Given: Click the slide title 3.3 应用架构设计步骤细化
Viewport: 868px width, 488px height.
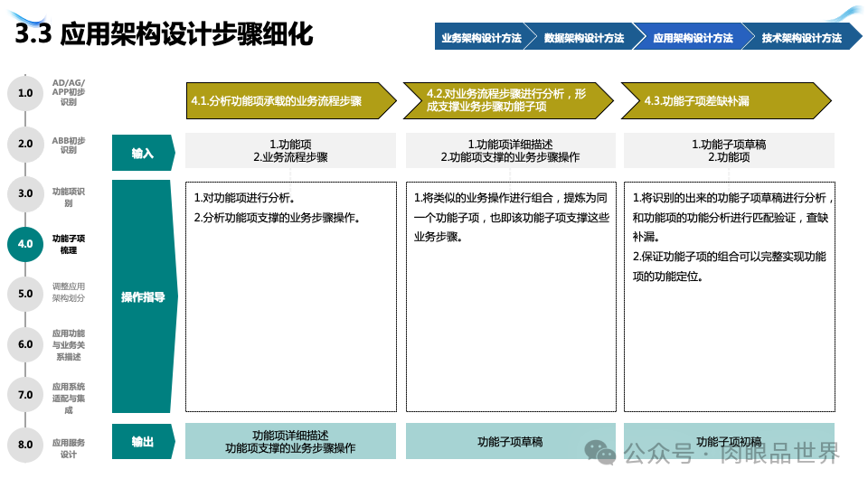Looking at the screenshot, I should tap(164, 33).
